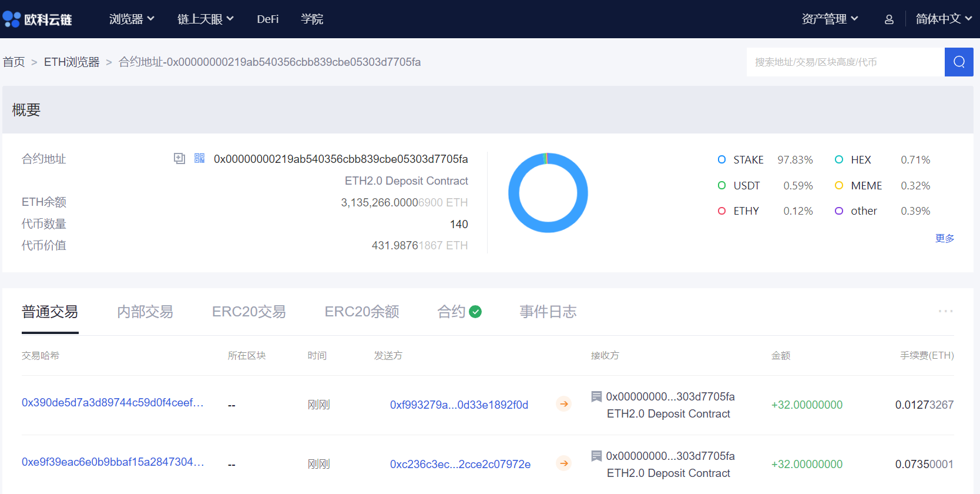Image resolution: width=980 pixels, height=494 pixels.
Task: Click the amount in the 0x390de5d7 row
Action: pyautogui.click(x=807, y=405)
